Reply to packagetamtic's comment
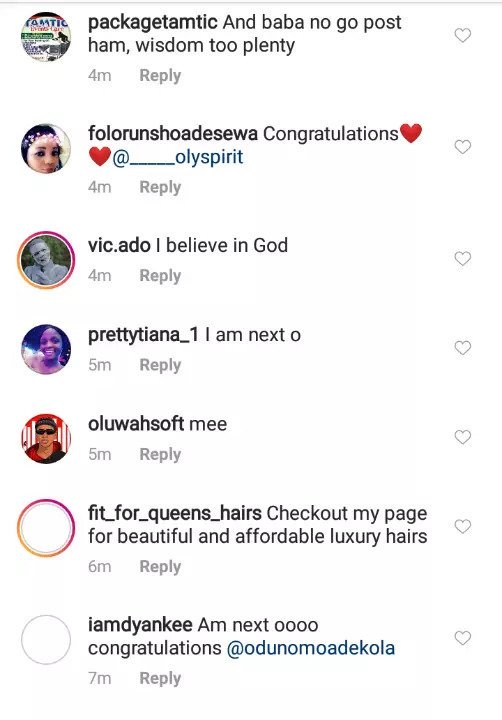The width and height of the screenshot is (502, 720). [160, 75]
